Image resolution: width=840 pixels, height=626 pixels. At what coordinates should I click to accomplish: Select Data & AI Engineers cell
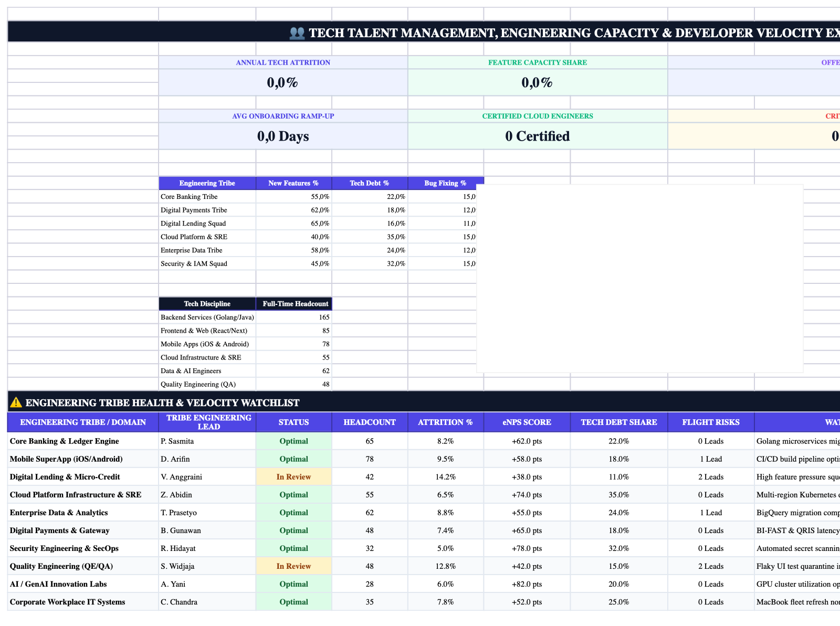click(x=207, y=371)
